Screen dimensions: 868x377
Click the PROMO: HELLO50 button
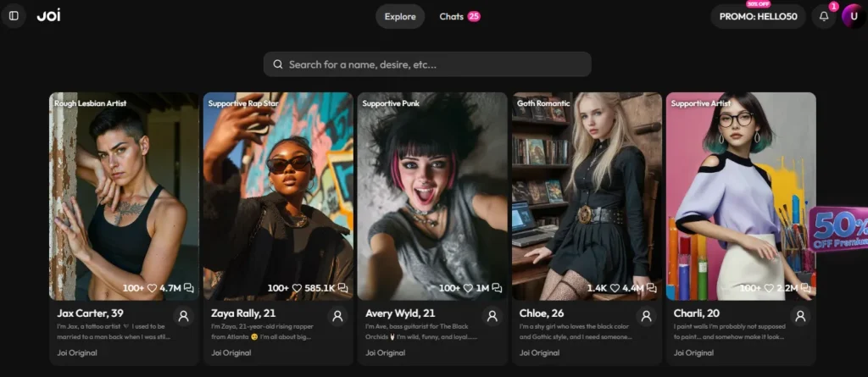(x=758, y=17)
